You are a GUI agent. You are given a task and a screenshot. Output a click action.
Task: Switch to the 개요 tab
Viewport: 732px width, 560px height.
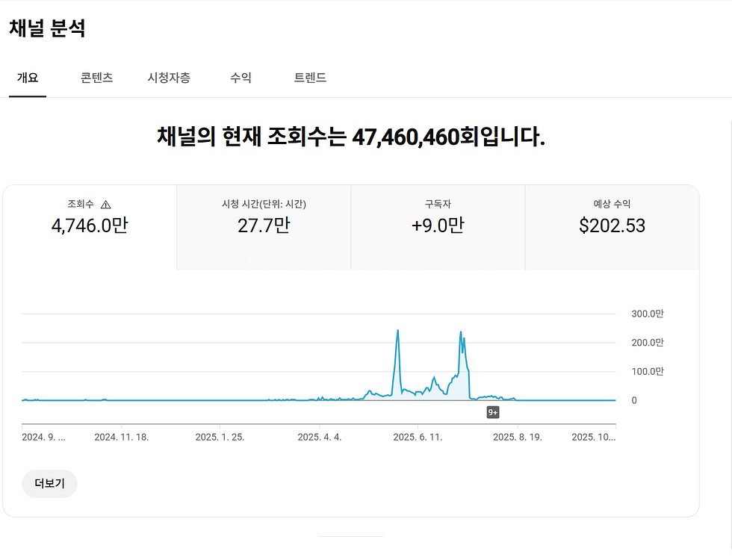tap(28, 78)
